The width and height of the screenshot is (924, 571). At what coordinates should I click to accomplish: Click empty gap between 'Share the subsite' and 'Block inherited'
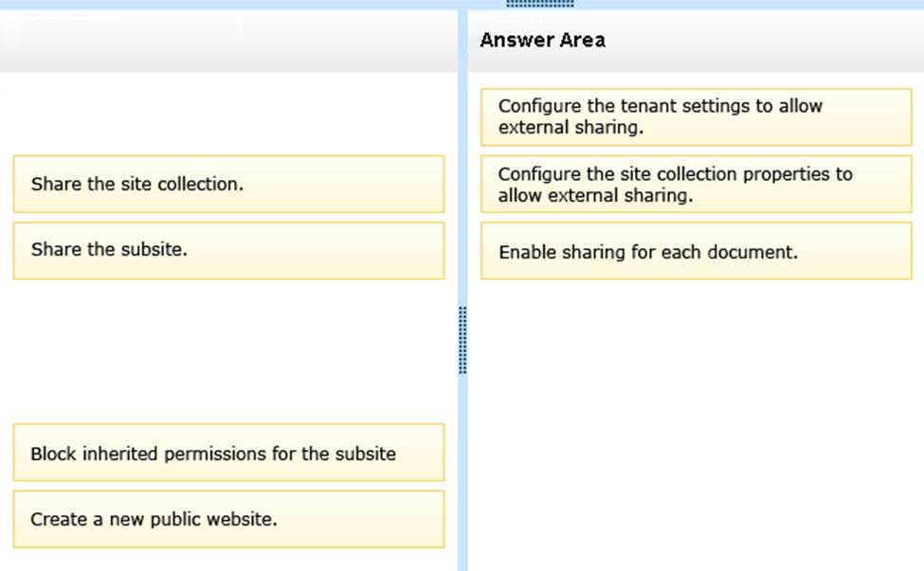pyautogui.click(x=228, y=350)
